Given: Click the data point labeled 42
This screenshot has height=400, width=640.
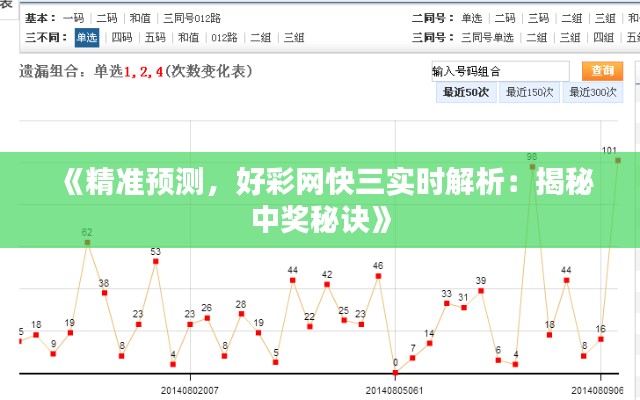Looking at the screenshot, I should coord(327,284).
